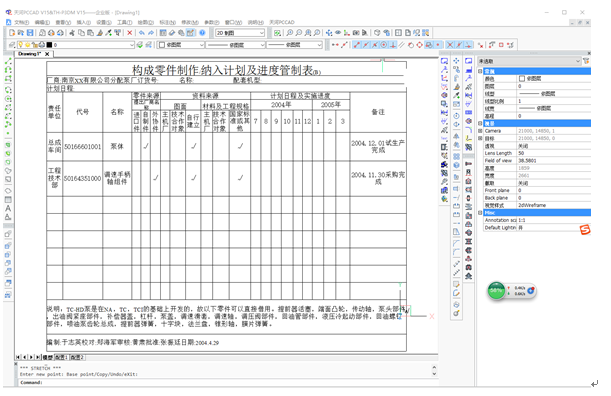Click the eye view icon in the top toolbar
This screenshot has width=611, height=396.
pos(338,33)
